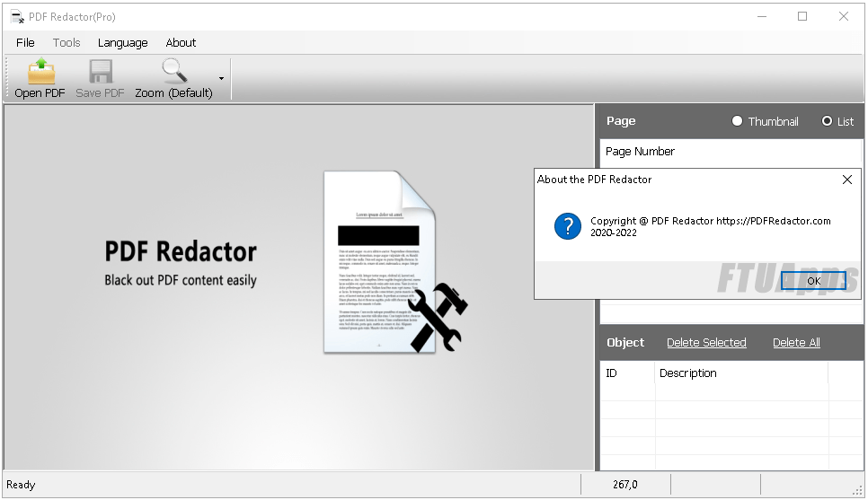The width and height of the screenshot is (868, 500).
Task: Expand the Zoom dropdown arrow
Action: click(221, 78)
